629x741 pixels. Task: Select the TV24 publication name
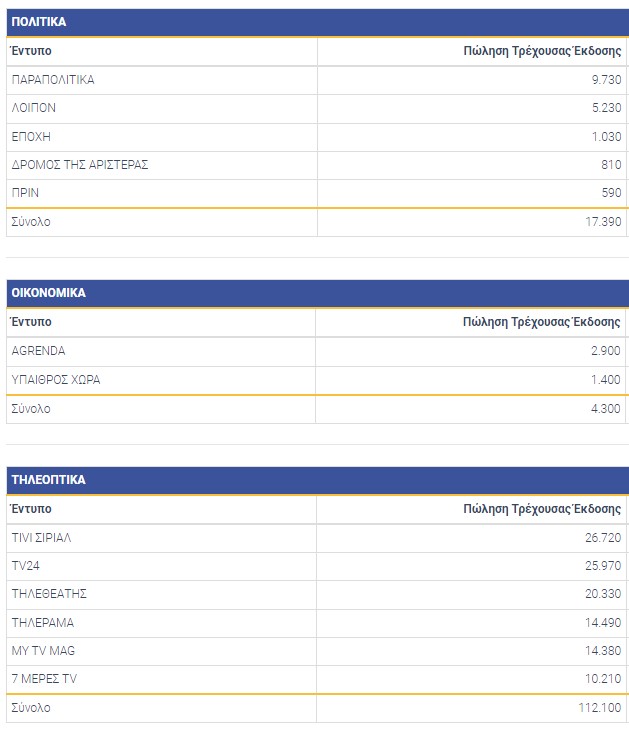[25, 566]
